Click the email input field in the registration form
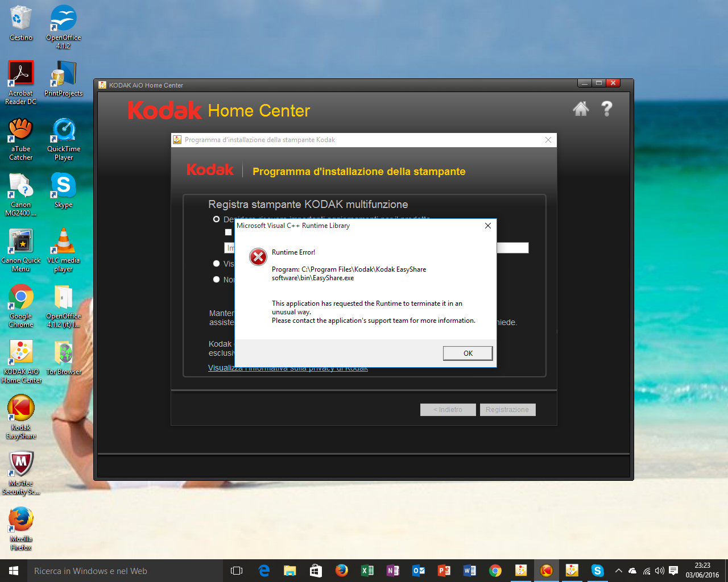 point(376,248)
